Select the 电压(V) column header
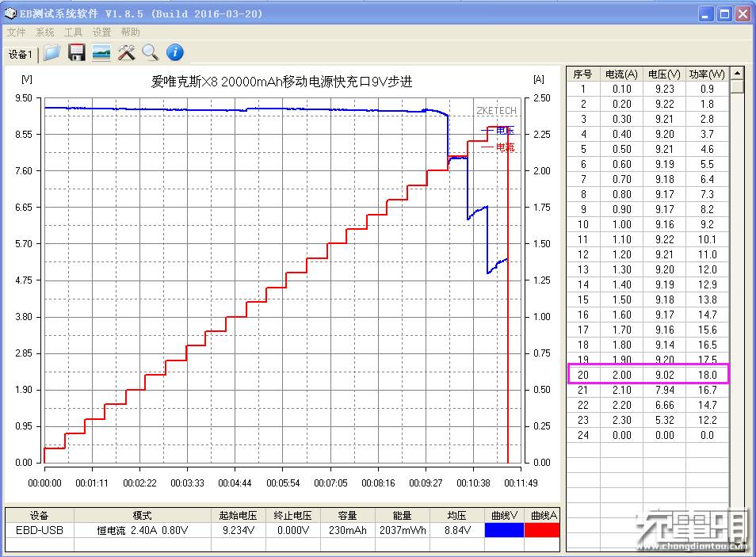The width and height of the screenshot is (756, 557). (x=664, y=74)
